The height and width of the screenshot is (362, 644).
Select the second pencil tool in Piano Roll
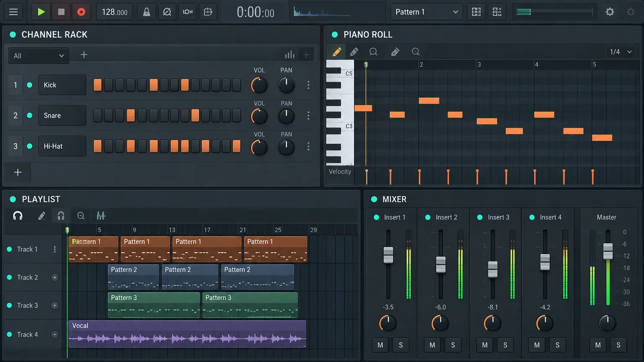click(354, 52)
